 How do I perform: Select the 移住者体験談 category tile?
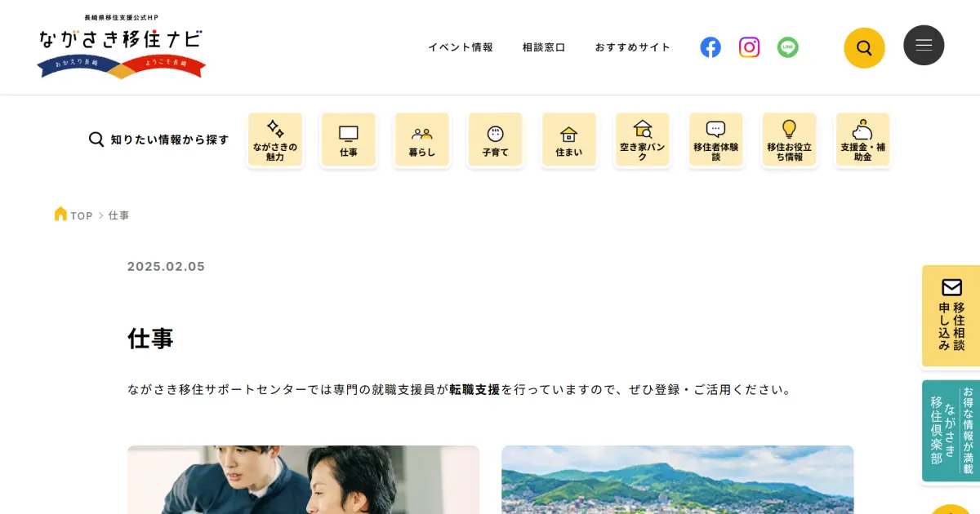[716, 140]
